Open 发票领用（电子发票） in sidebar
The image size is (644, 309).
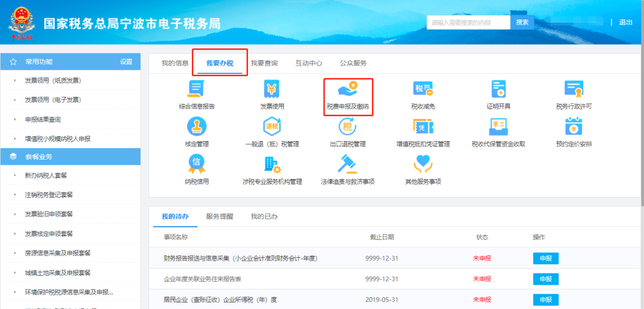click(x=53, y=100)
